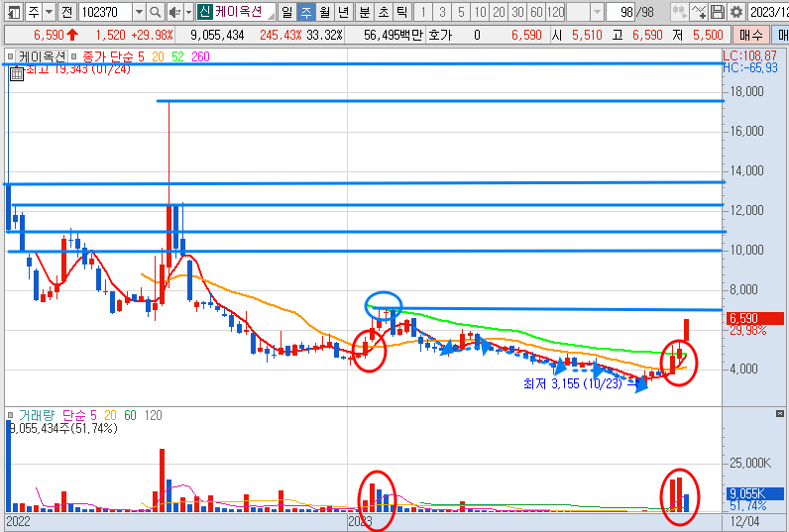
Task: Click the calendar grid icon on the chart
Action: 17,74
